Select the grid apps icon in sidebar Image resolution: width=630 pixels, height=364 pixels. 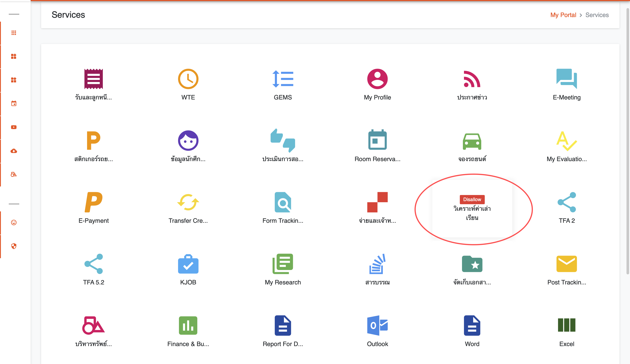(14, 33)
